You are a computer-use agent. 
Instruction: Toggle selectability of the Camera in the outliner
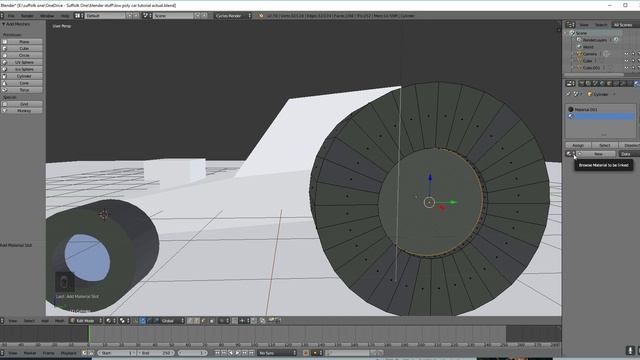[633, 54]
